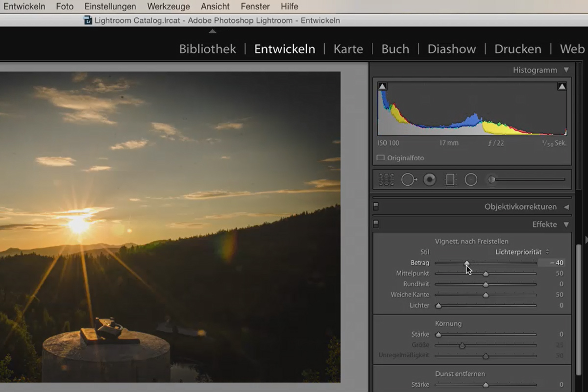Screen dimensions: 588x392
Task: Click the 'Vignett. nach Freistellen' heading
Action: 472,241
